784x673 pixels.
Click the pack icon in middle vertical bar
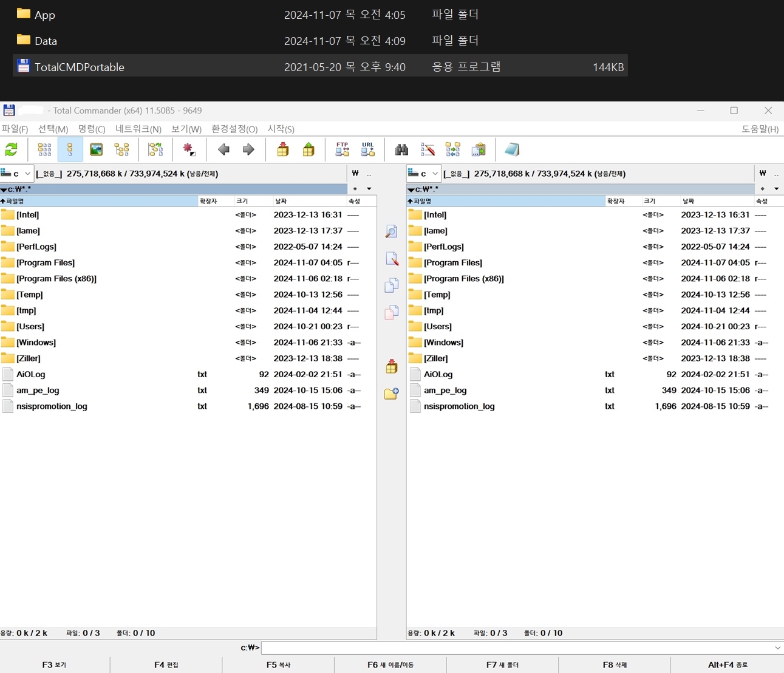(392, 366)
